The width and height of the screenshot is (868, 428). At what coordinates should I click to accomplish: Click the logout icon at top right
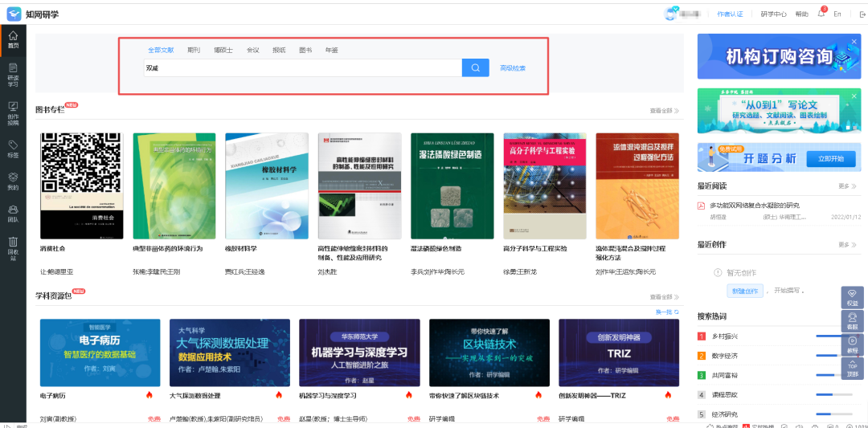click(862, 14)
